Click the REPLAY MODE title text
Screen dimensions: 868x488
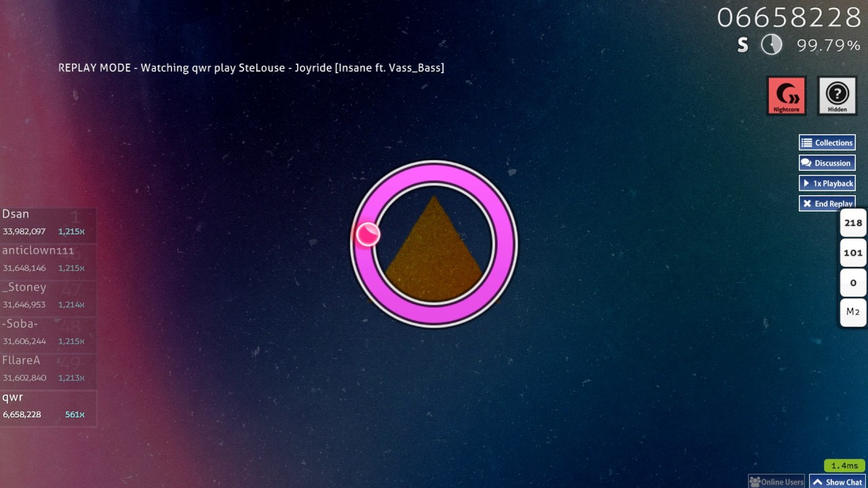tap(251, 68)
